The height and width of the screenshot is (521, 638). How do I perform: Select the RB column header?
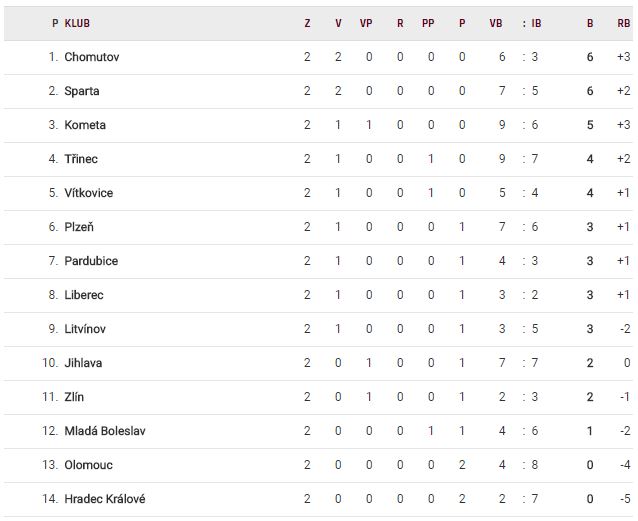click(x=624, y=23)
